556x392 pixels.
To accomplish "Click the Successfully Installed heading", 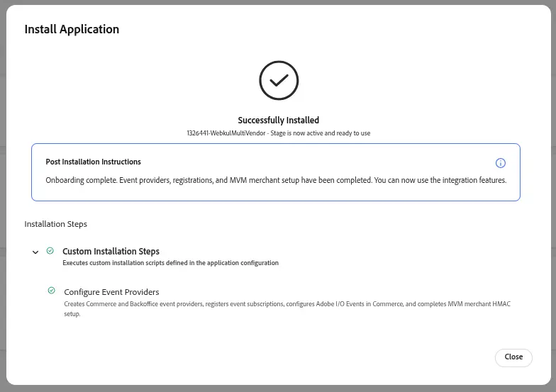I will pos(278,121).
